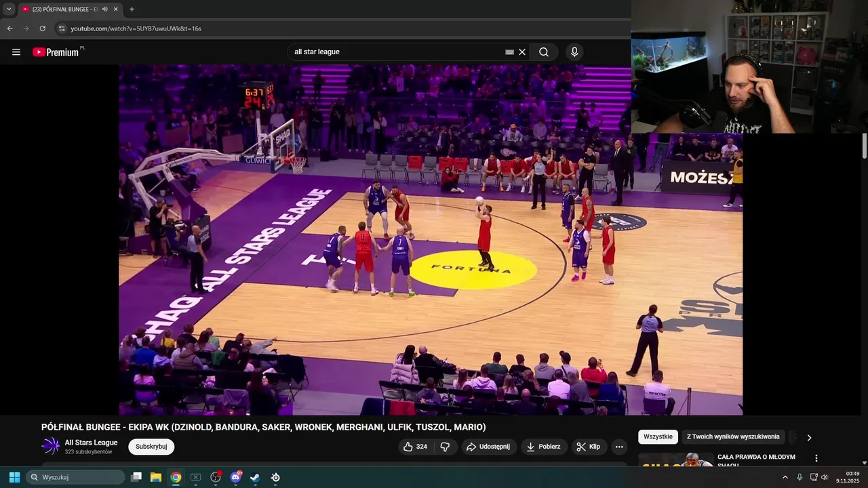Open a new browser tab
868x488 pixels.
(132, 9)
